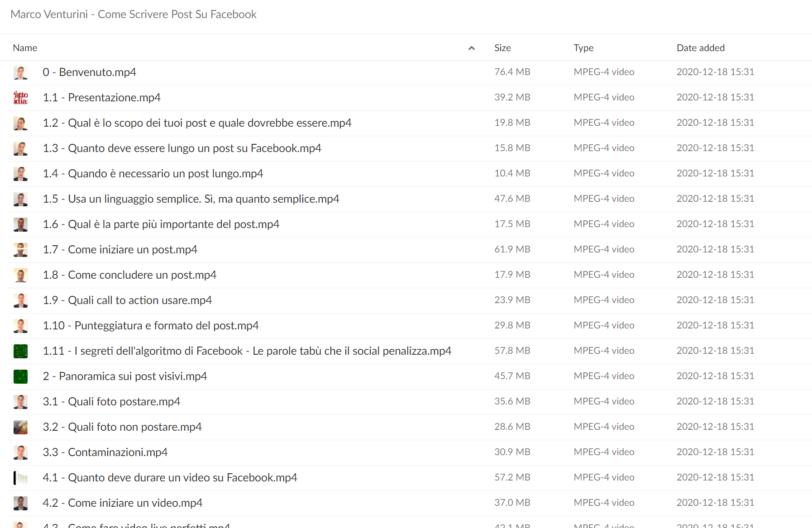
Task: Select 3.2 - Quali foto non postare.mp4
Action: point(122,427)
